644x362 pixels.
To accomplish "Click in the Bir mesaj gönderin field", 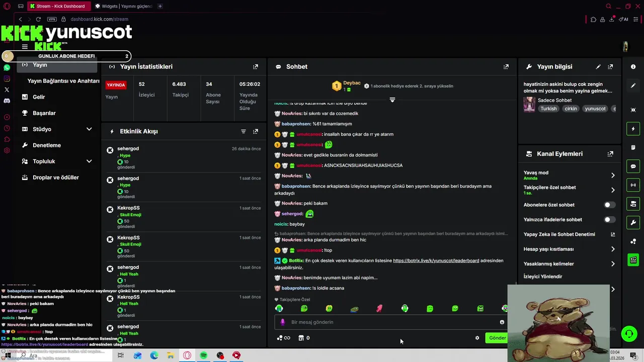I will pyautogui.click(x=390, y=322).
